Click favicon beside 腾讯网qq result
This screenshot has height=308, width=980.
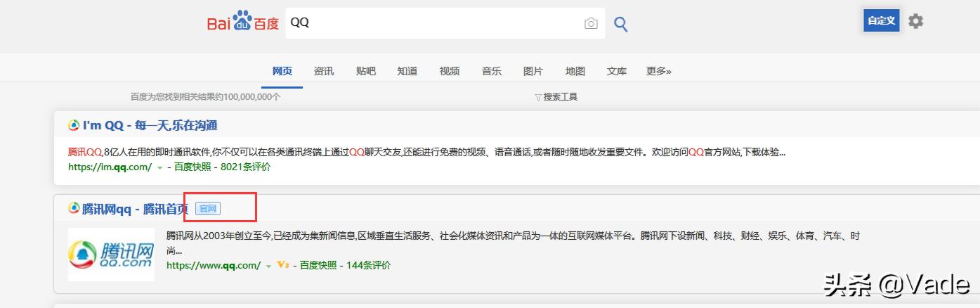(74, 208)
